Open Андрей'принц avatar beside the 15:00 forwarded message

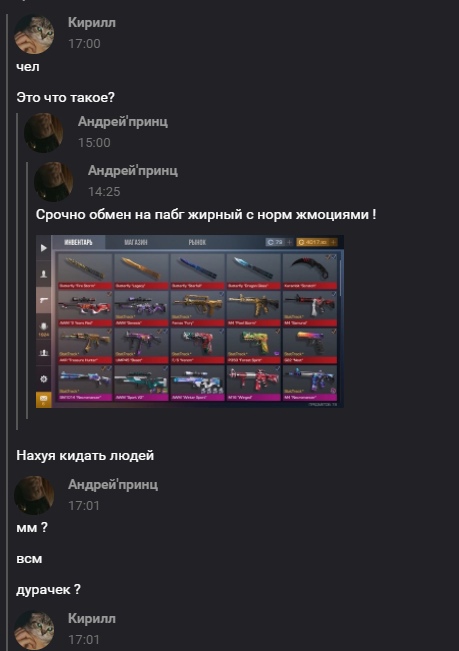[44, 133]
